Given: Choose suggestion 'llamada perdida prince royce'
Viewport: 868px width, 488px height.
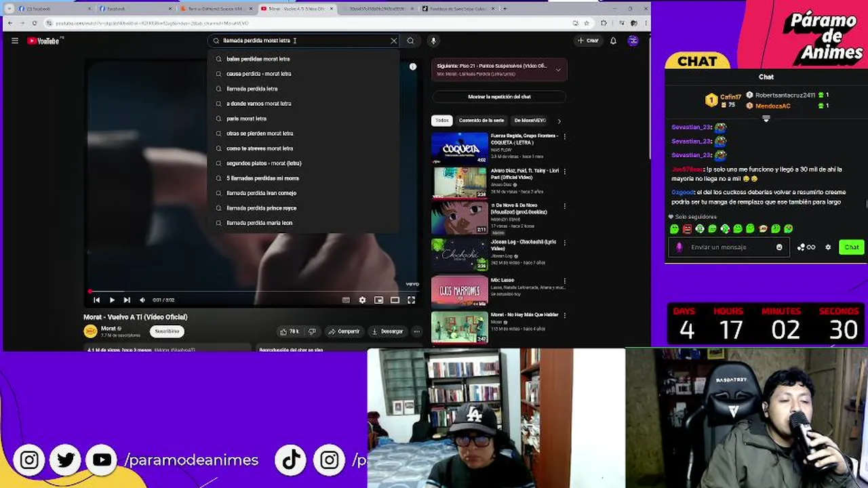Looking at the screenshot, I should tap(304, 208).
